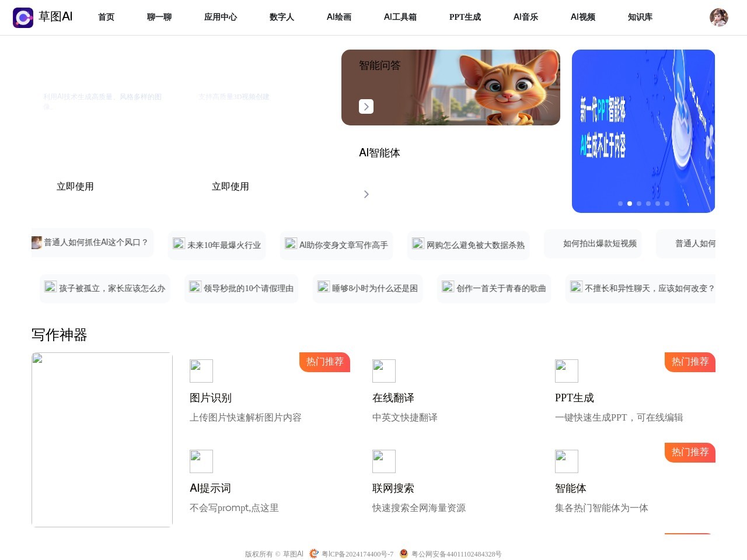The height and width of the screenshot is (560, 747).
Task: Open the 知识库 menu item
Action: tap(640, 17)
